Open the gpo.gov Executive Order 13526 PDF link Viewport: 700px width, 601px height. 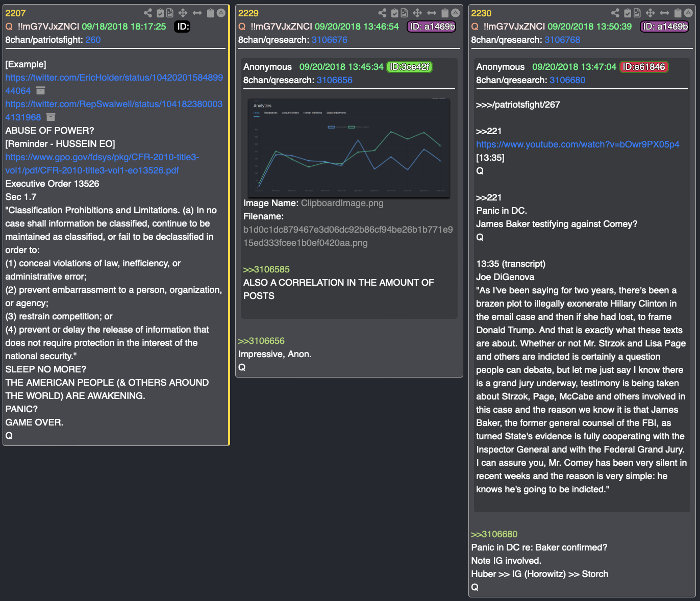pos(102,164)
